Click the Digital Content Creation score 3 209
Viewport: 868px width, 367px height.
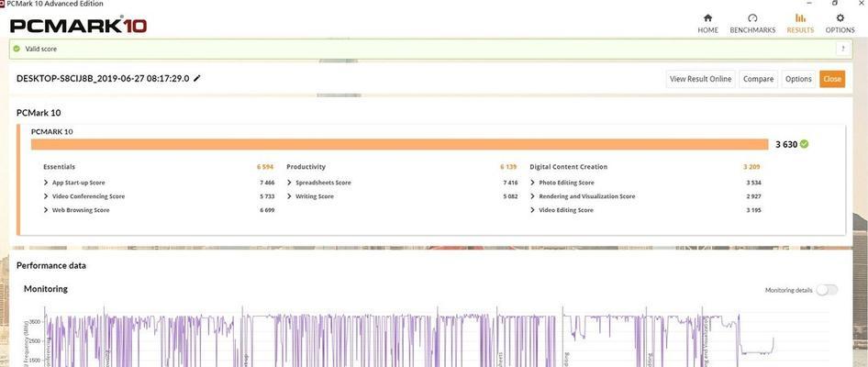pyautogui.click(x=751, y=167)
